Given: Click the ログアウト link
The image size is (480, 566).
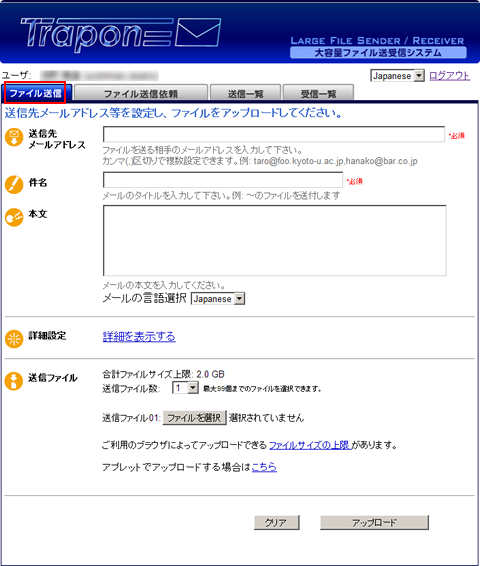Looking at the screenshot, I should click(449, 76).
